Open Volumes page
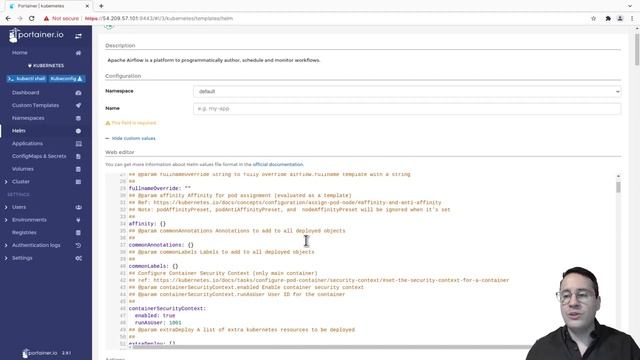 pyautogui.click(x=23, y=169)
